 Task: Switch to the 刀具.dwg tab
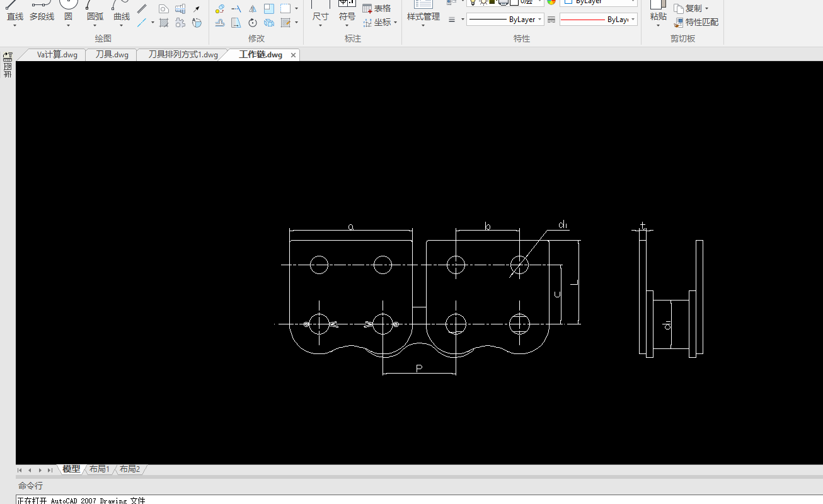point(112,55)
